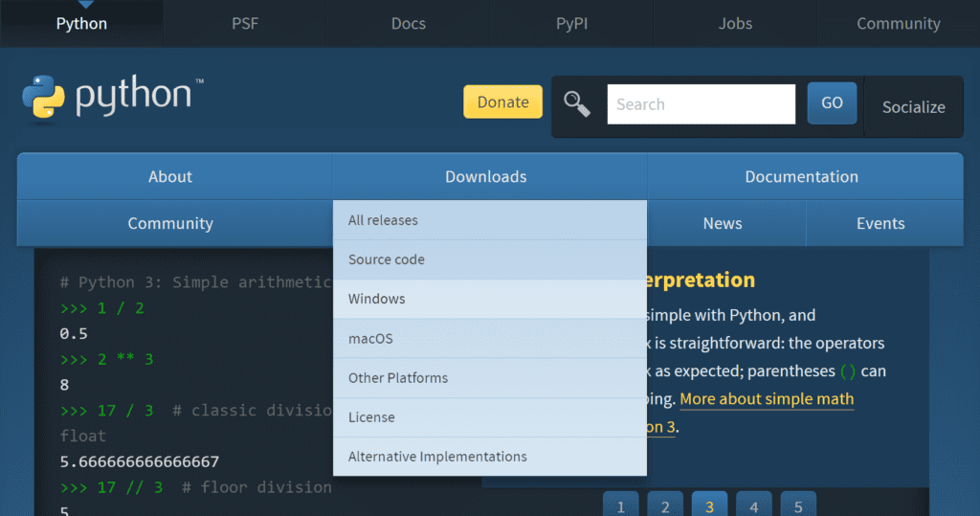The width and height of the screenshot is (980, 516).
Task: Click the GO search button
Action: [832, 103]
